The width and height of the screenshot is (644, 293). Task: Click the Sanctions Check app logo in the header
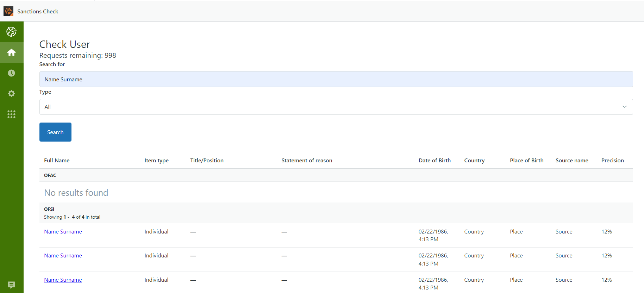pyautogui.click(x=8, y=11)
